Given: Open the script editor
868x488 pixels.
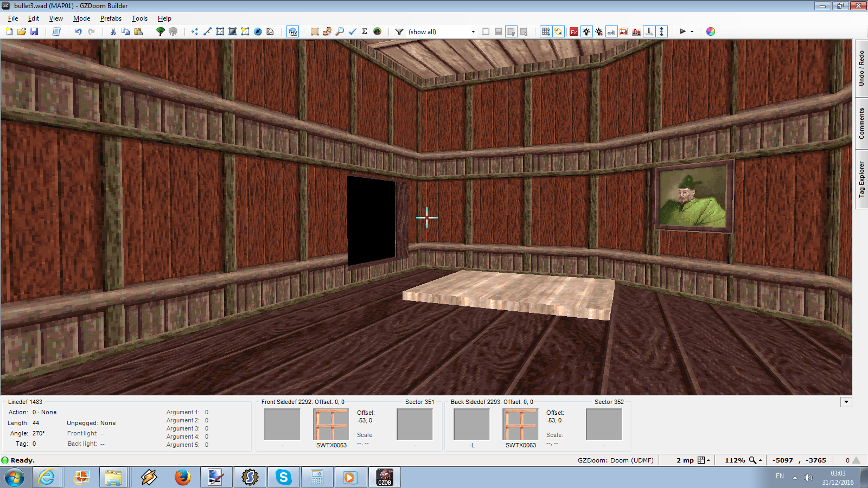Looking at the screenshot, I should (x=56, y=31).
